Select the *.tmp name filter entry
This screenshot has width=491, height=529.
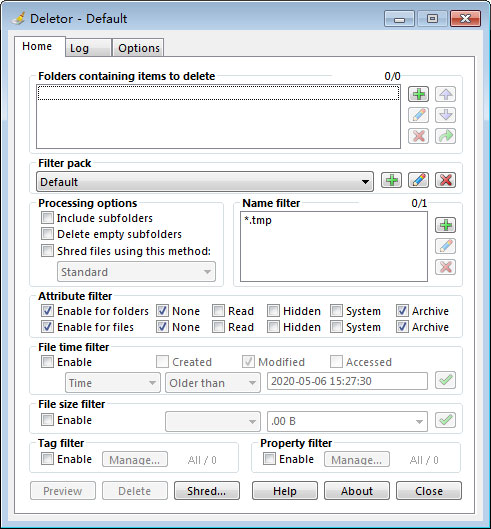click(x=258, y=220)
